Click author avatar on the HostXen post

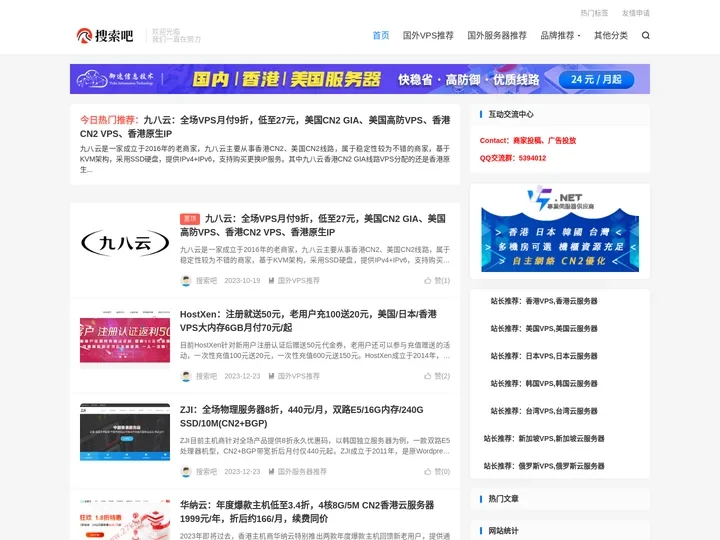186,376
